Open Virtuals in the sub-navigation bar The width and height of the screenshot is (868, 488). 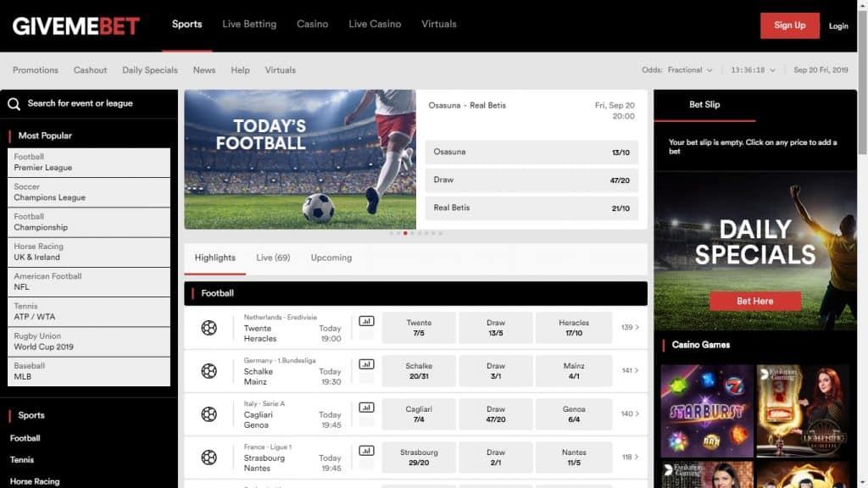tap(280, 70)
